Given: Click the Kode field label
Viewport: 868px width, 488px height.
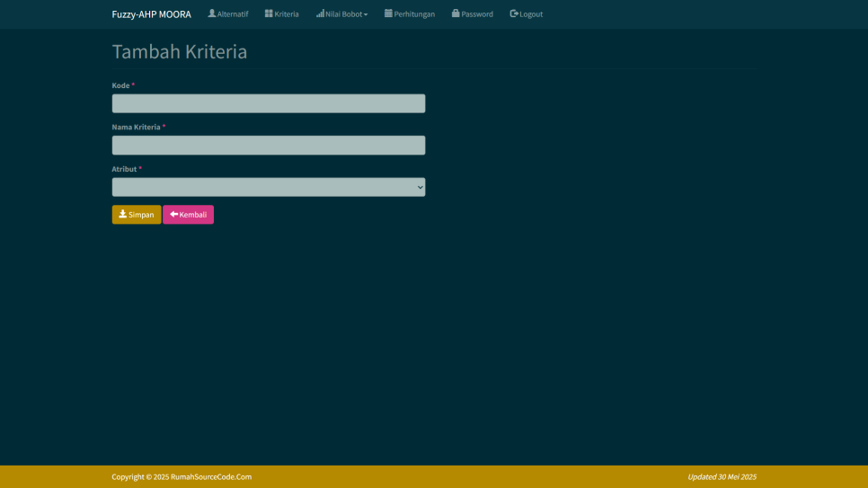Looking at the screenshot, I should point(120,85).
